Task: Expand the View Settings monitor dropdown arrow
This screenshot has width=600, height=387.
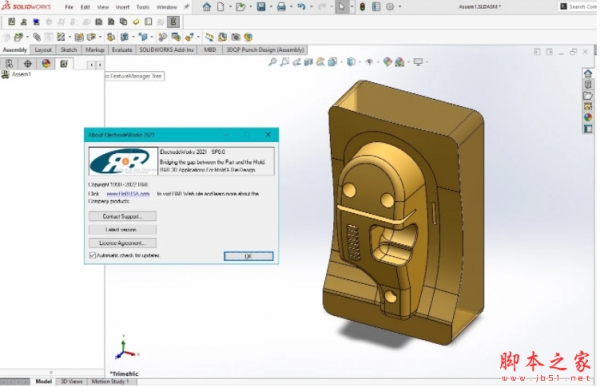Action: click(427, 62)
